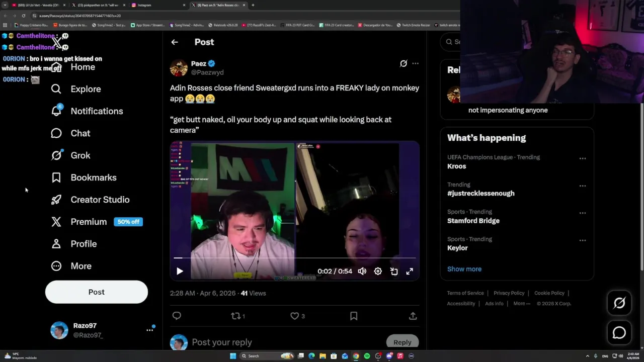Viewport: 644px width, 362px height.
Task: Bookmark this post
Action: pyautogui.click(x=354, y=316)
